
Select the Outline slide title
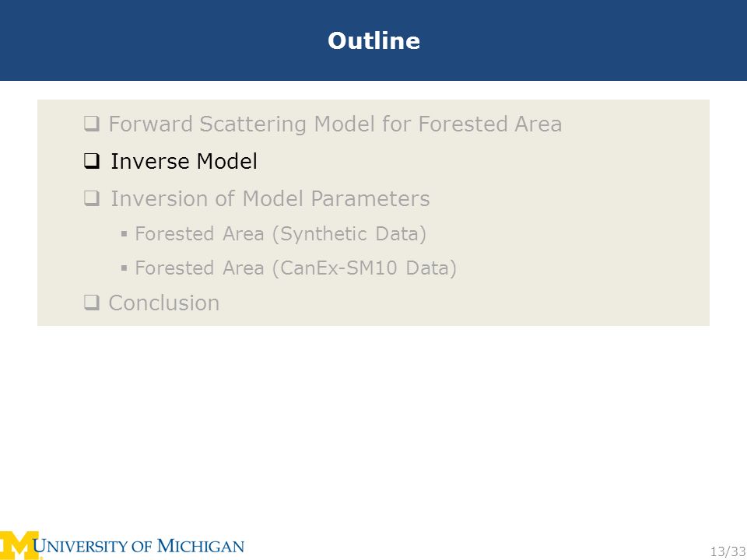tap(374, 40)
